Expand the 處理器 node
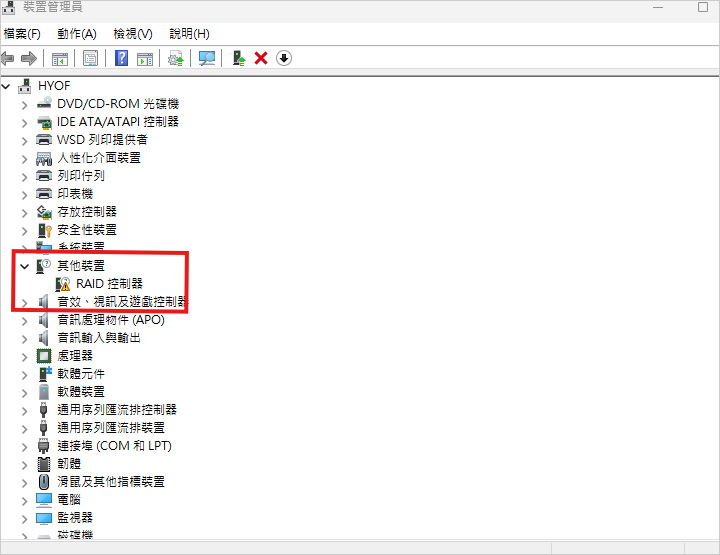The width and height of the screenshot is (720, 555). [24, 357]
